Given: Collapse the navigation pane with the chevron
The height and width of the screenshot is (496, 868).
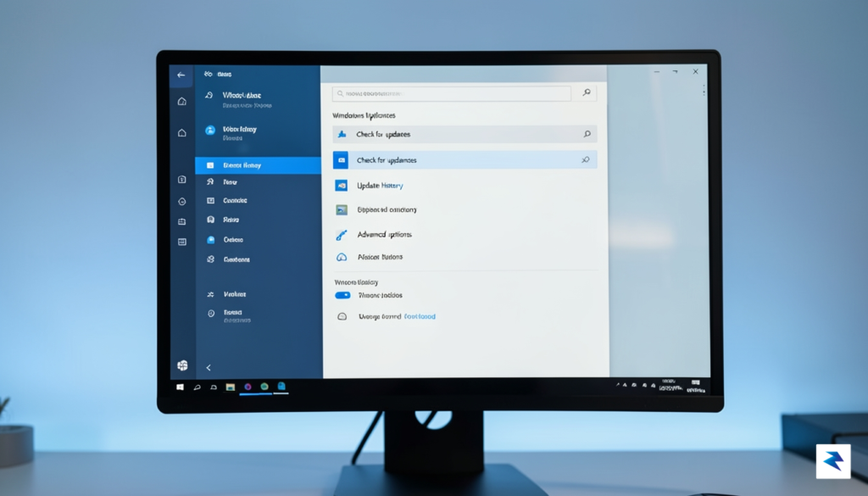Looking at the screenshot, I should tap(209, 367).
